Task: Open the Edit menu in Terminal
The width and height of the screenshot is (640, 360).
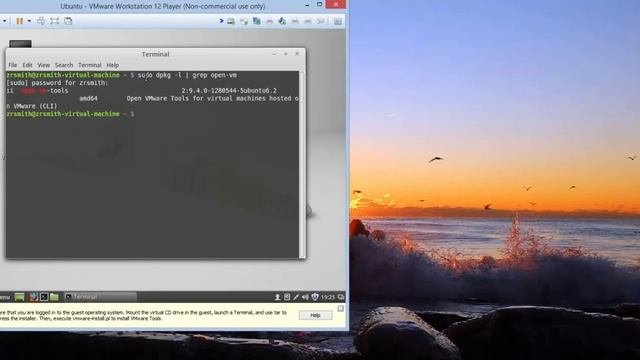Action: point(27,65)
